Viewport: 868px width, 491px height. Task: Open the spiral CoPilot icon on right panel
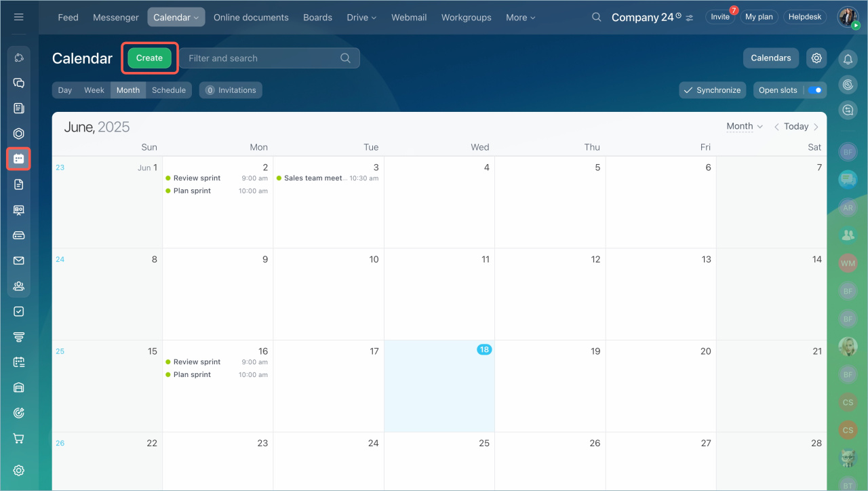click(848, 85)
